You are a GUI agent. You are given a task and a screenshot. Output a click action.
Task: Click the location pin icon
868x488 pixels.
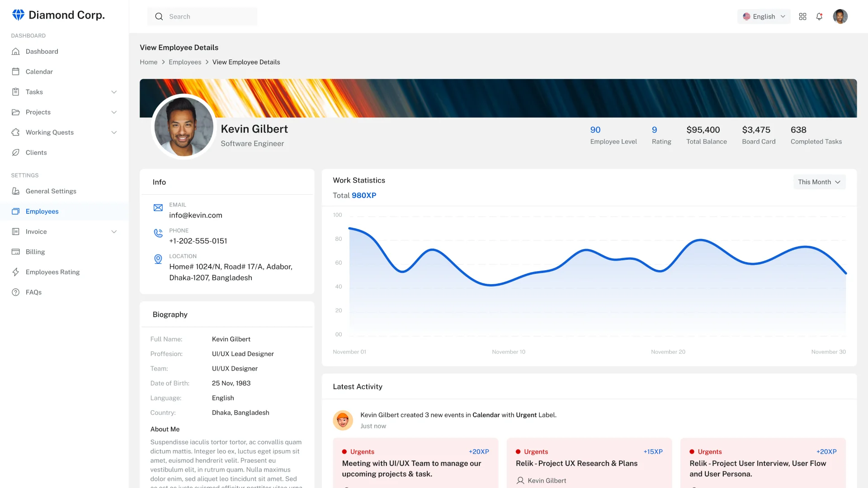[x=158, y=259]
